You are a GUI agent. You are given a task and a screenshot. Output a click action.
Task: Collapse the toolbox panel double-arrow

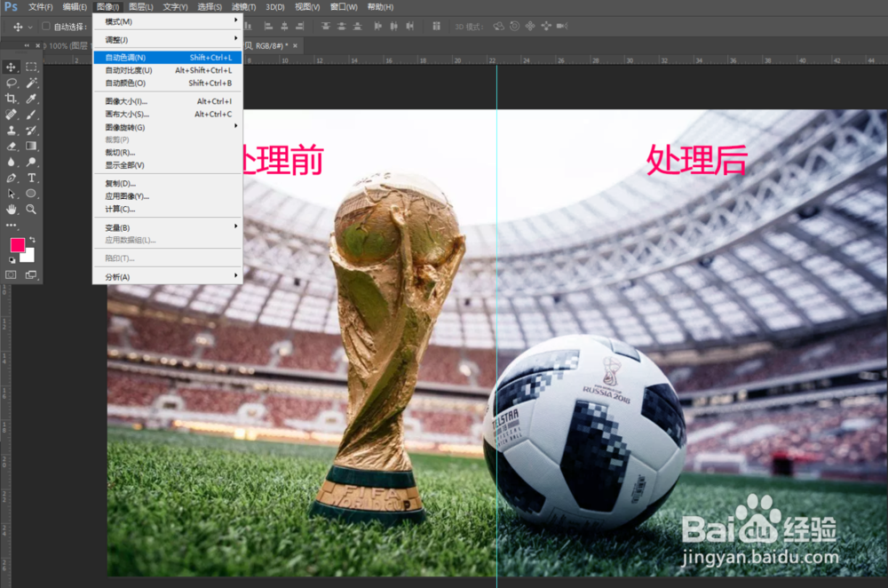[x=27, y=45]
